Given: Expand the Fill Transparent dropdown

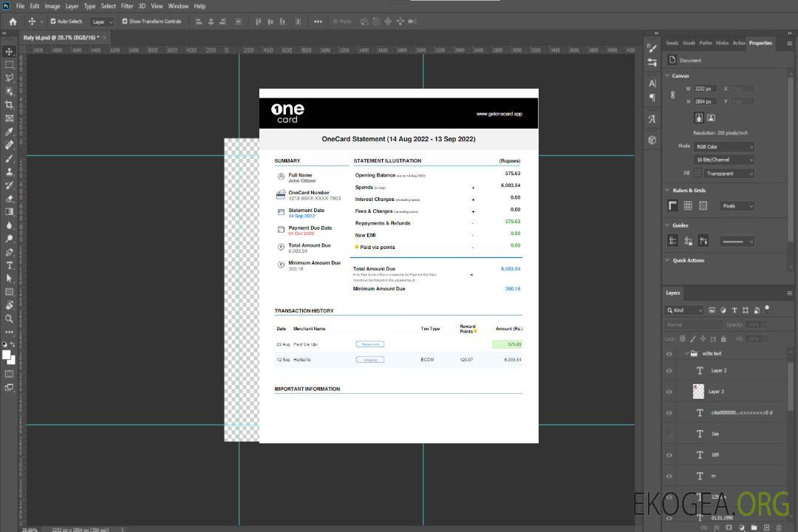Looking at the screenshot, I should click(x=729, y=174).
